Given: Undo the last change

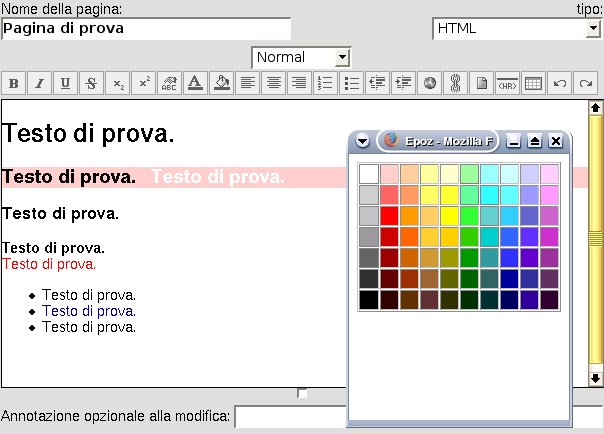Looking at the screenshot, I should [559, 83].
